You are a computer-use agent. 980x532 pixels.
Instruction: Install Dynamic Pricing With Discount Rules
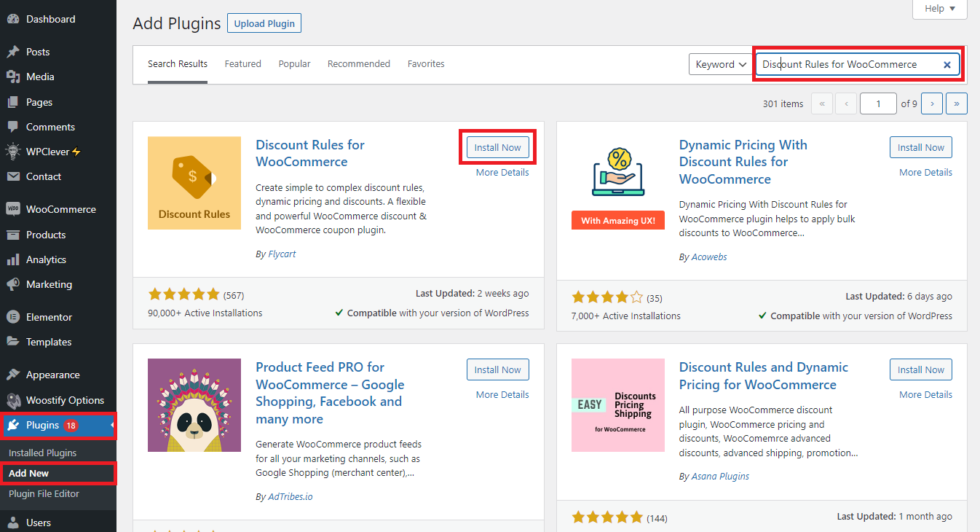pos(921,147)
